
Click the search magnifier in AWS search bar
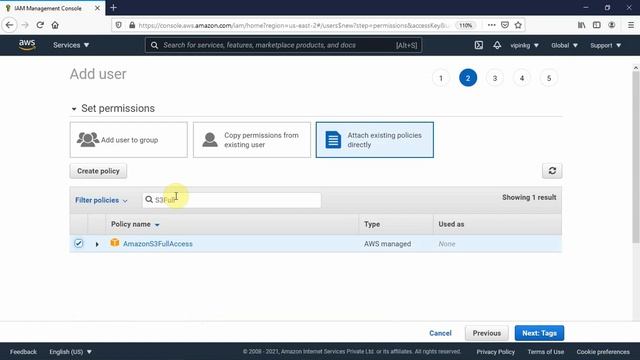click(154, 45)
